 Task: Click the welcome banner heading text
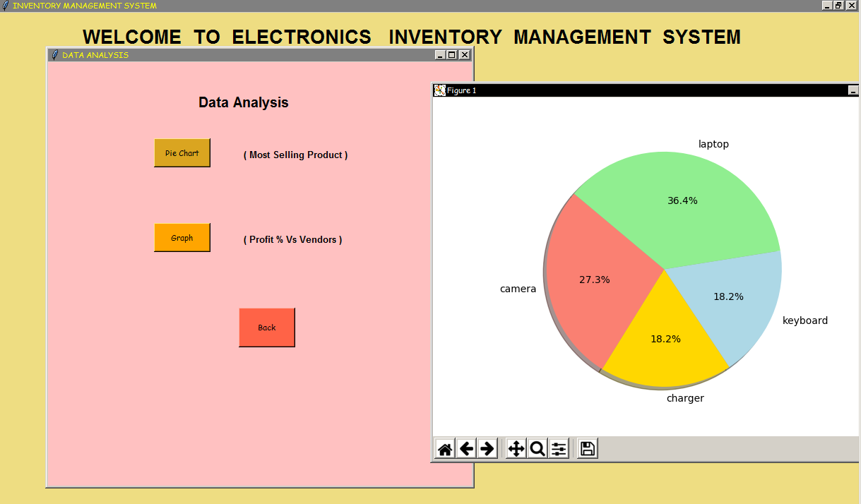point(412,37)
